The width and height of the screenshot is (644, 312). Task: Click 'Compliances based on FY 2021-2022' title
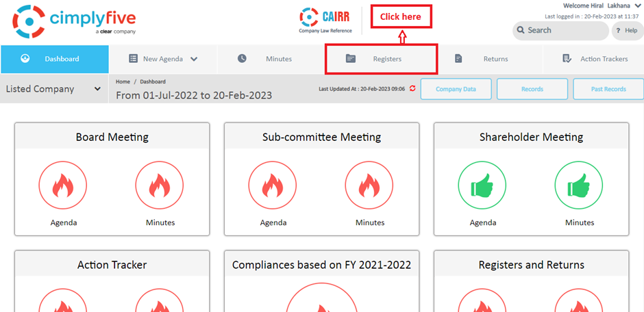pos(321,265)
